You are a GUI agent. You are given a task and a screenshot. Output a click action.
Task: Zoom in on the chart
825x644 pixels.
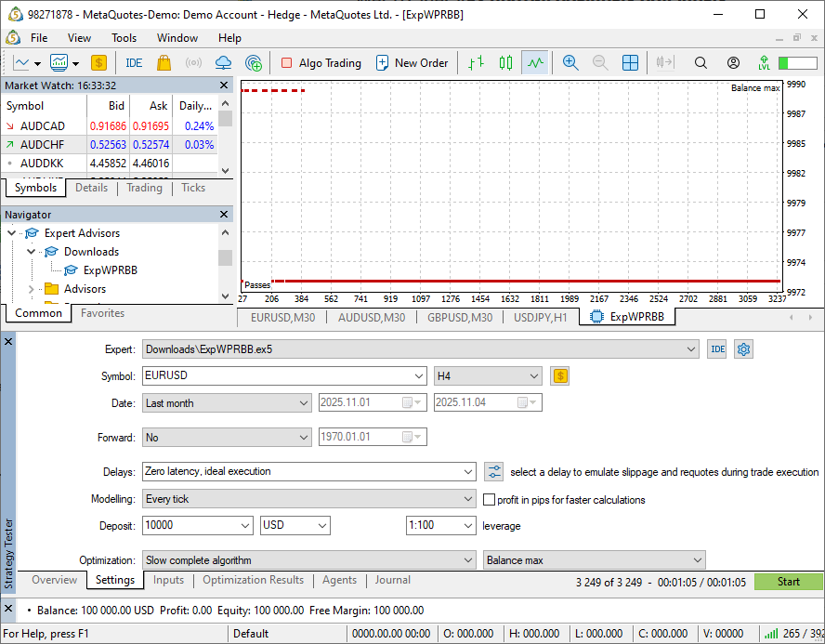click(570, 63)
